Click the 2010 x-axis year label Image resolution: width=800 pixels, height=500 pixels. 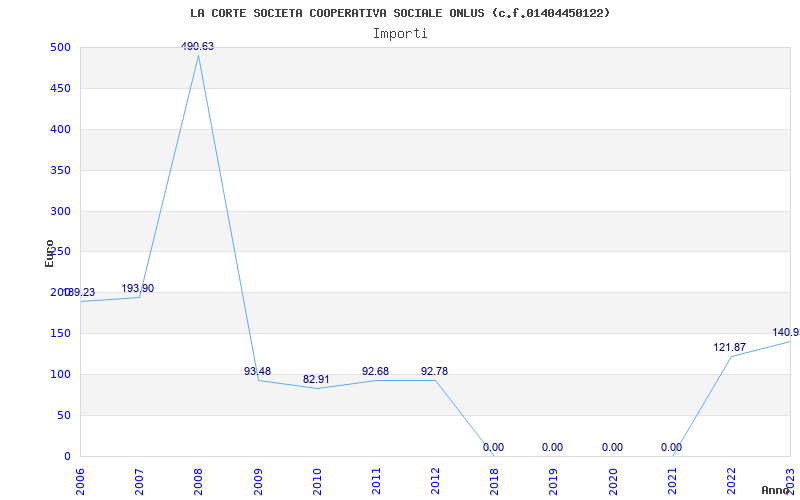click(317, 481)
